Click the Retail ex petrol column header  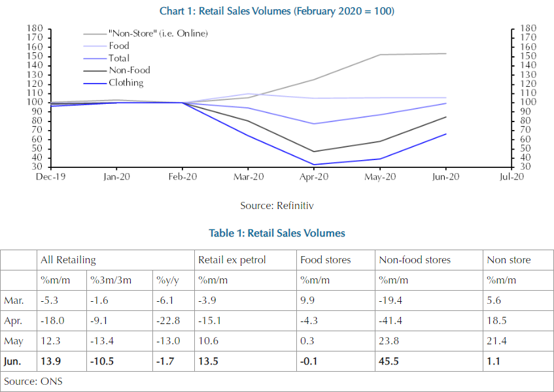(x=232, y=260)
